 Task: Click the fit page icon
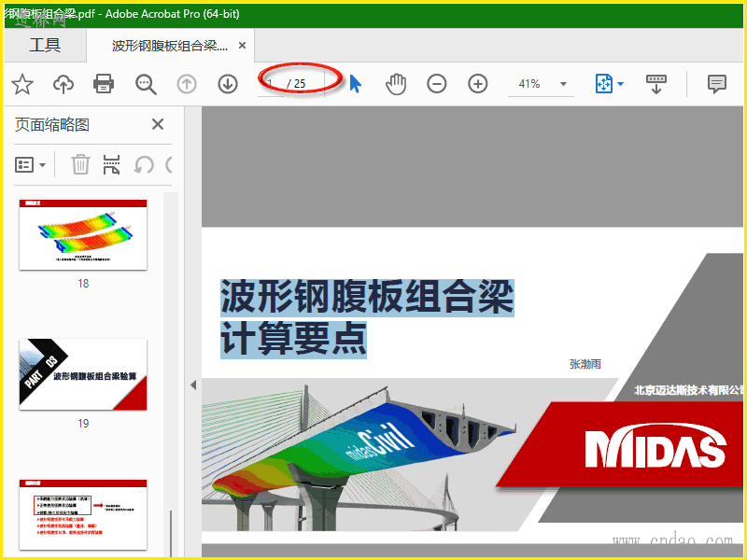click(x=603, y=84)
